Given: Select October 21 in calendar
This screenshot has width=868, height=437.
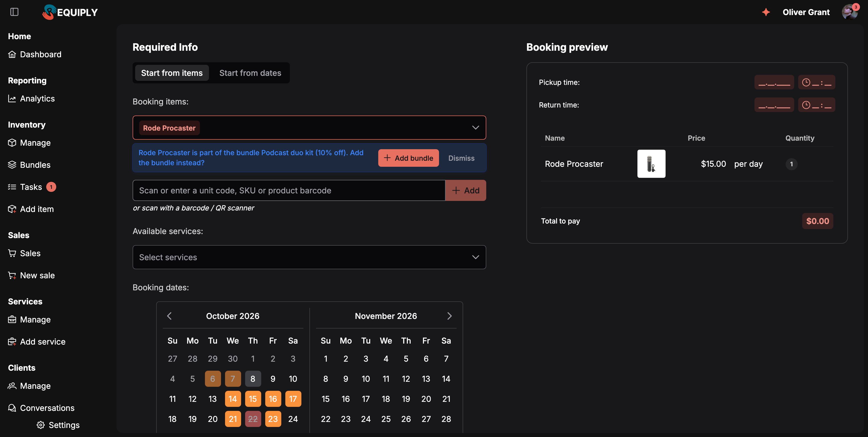Looking at the screenshot, I should click(x=233, y=419).
